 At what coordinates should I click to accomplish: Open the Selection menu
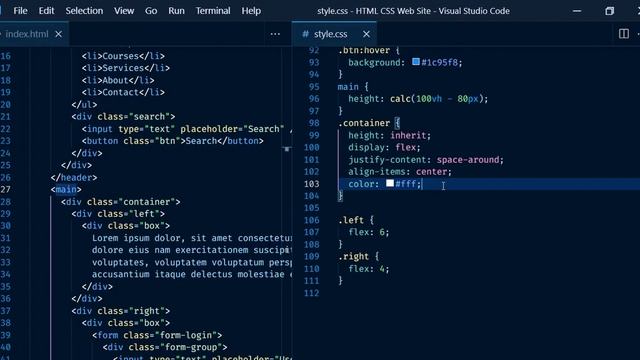pos(84,11)
